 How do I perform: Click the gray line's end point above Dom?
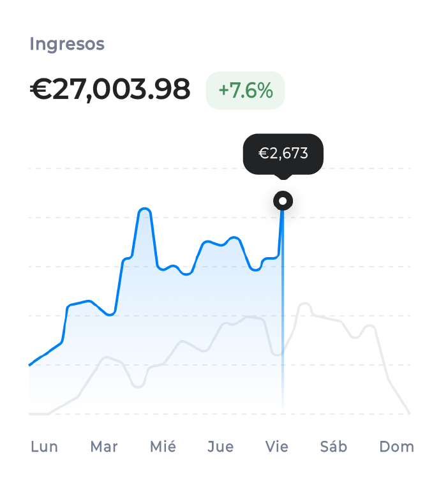coord(408,413)
